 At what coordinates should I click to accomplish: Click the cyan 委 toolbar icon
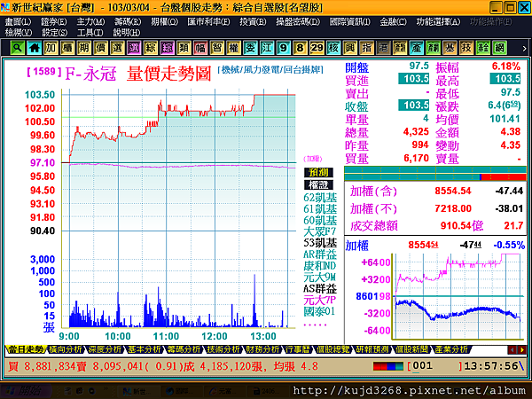pyautogui.click(x=250, y=48)
